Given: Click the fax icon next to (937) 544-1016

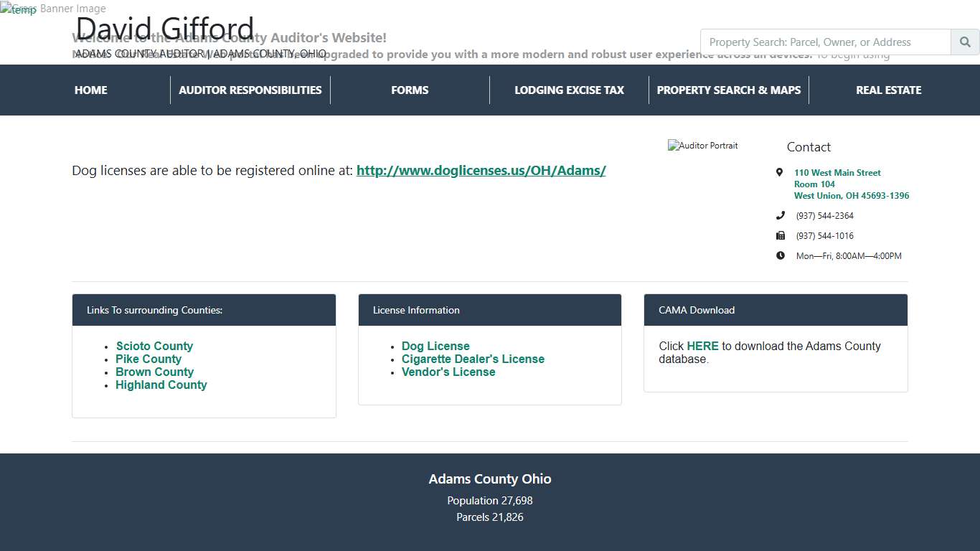Looking at the screenshot, I should [780, 235].
